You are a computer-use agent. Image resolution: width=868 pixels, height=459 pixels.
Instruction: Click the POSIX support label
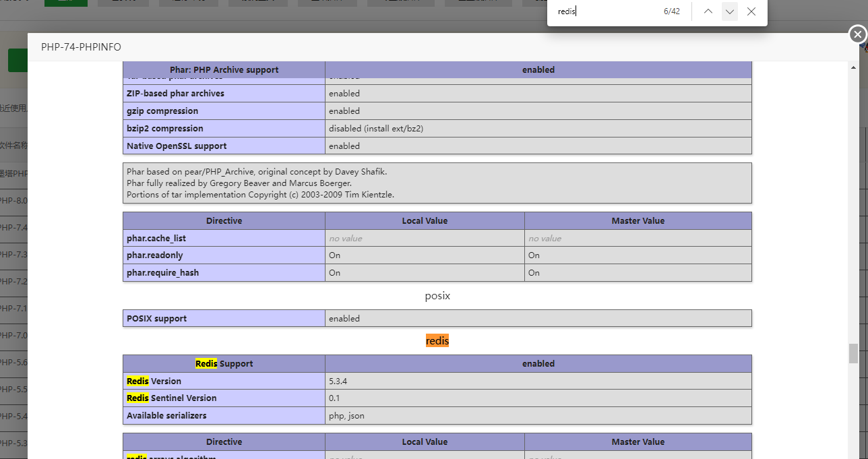coord(157,318)
